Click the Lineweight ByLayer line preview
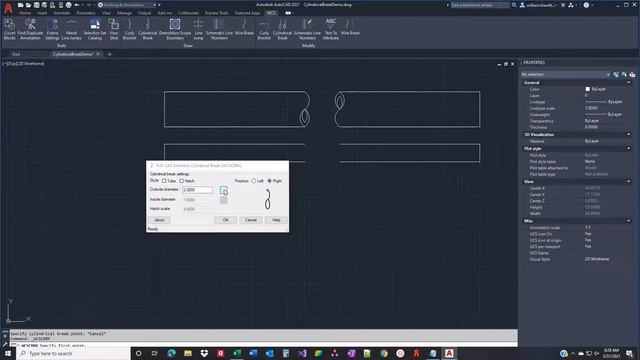The height and width of the screenshot is (360, 640). 596,114
